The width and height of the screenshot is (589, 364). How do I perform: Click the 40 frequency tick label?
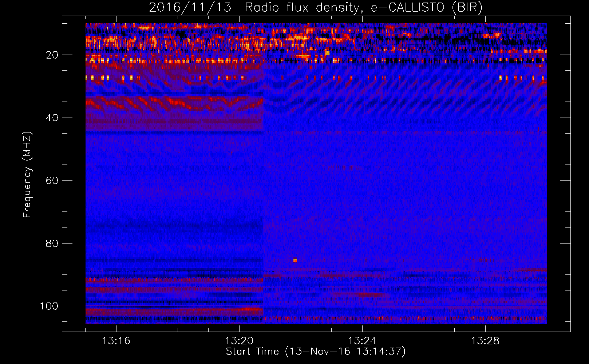pos(52,118)
